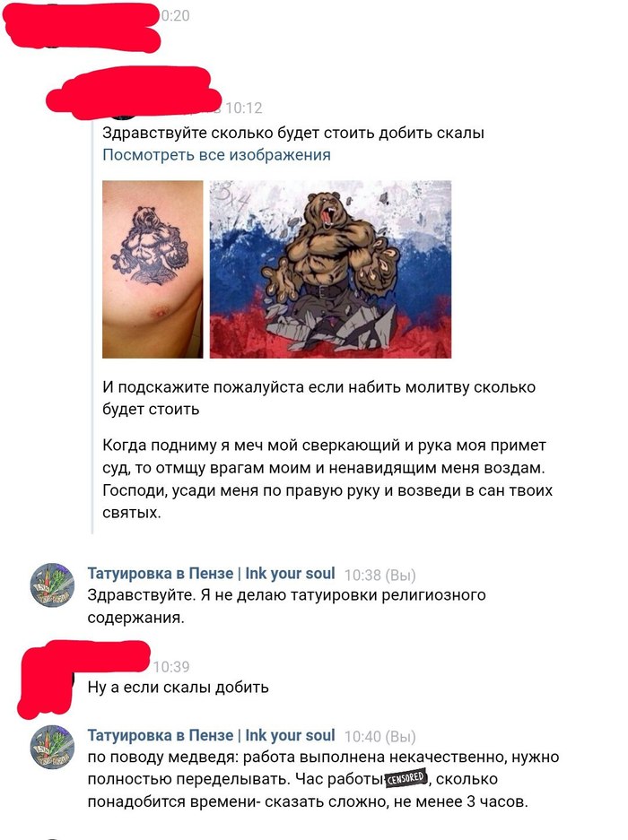Select reply starting 'по поводу медведя'
Viewport: 628px width, 840px height.
(323, 779)
